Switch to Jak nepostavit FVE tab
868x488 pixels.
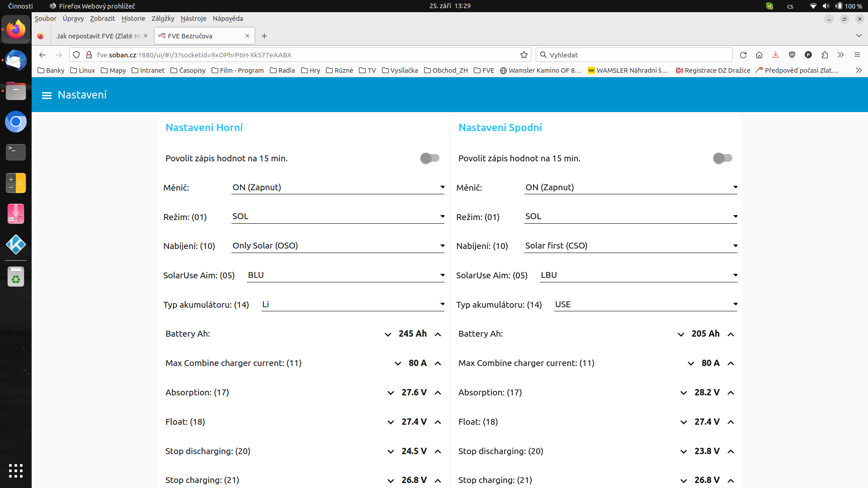click(x=98, y=36)
